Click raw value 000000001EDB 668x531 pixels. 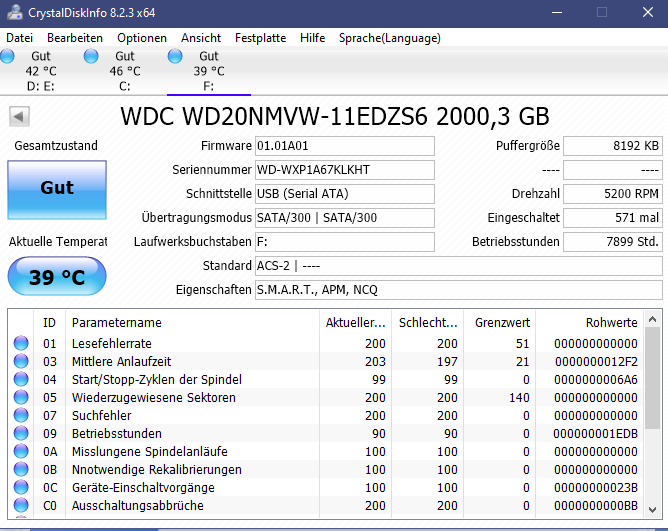(x=596, y=434)
